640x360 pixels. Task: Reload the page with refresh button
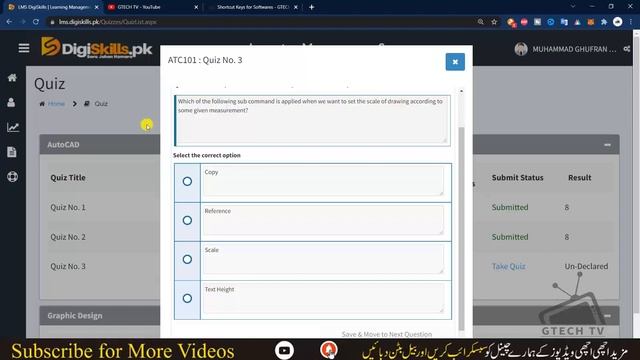[36, 22]
